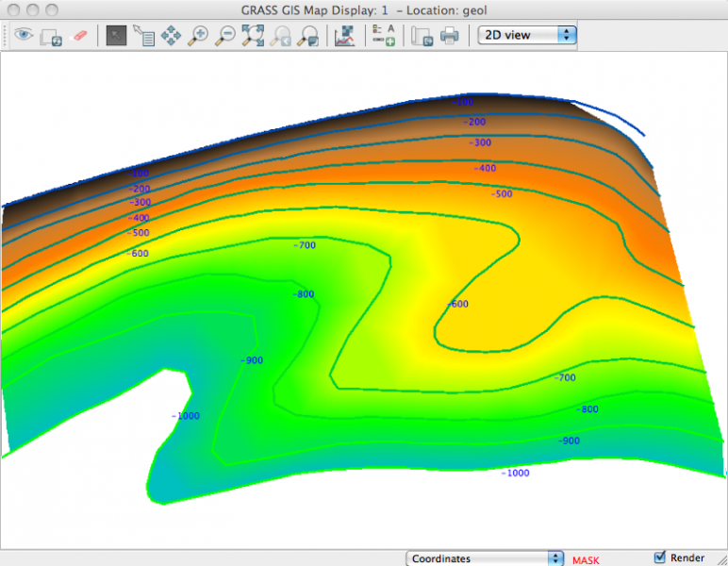Return to previous zoom level
This screenshot has height=566, width=728.
tap(280, 36)
